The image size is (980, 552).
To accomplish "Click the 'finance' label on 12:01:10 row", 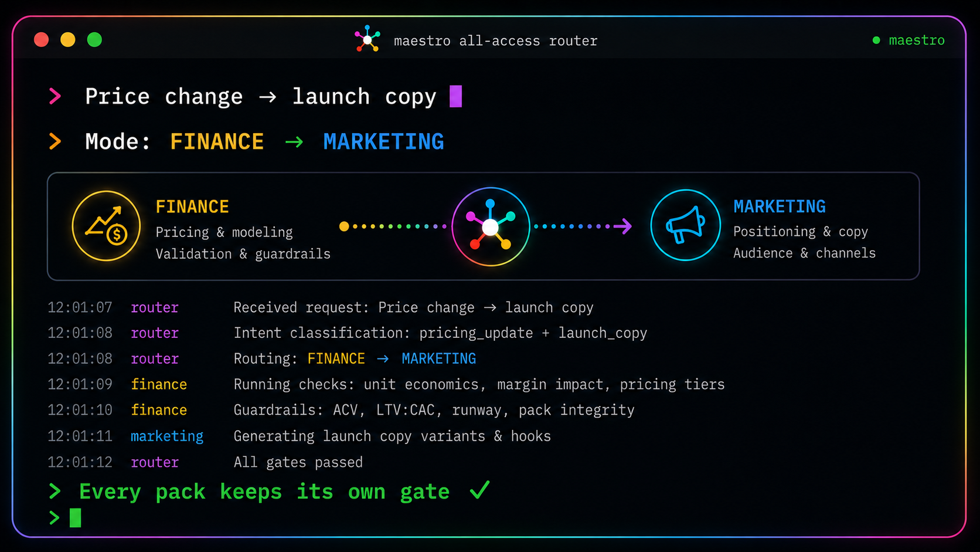I will pyautogui.click(x=159, y=410).
